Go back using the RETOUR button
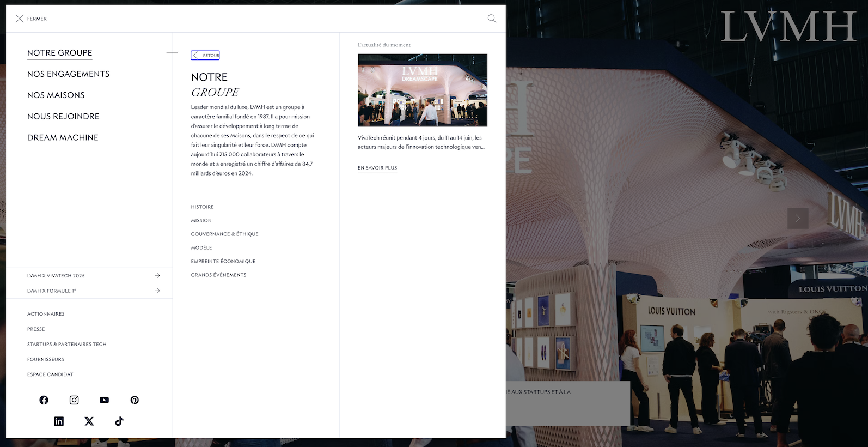Image resolution: width=868 pixels, height=447 pixels. coord(205,55)
